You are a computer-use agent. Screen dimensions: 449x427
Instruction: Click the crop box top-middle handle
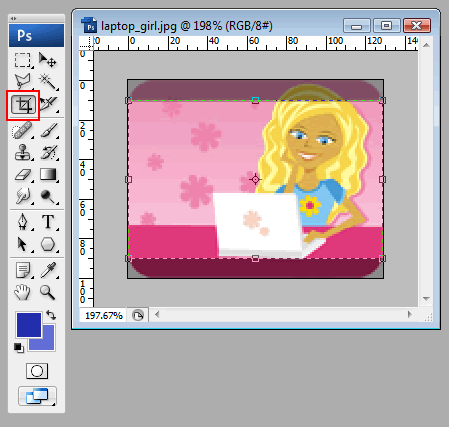[255, 100]
